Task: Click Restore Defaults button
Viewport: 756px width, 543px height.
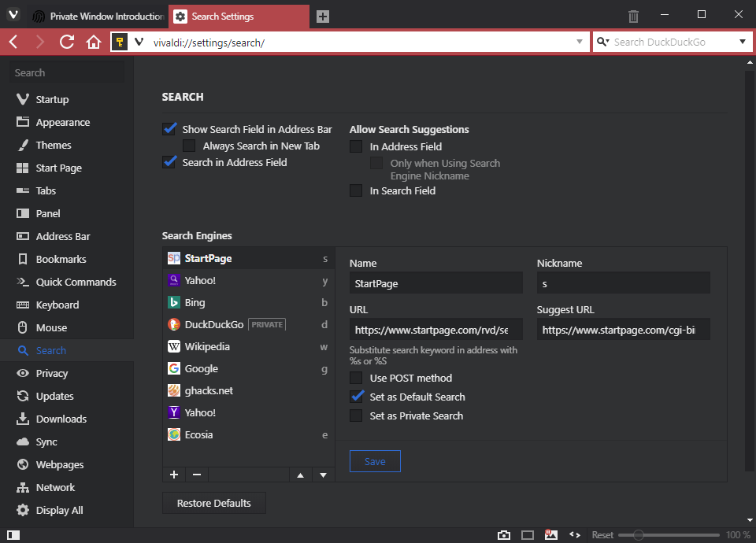Action: 214,503
